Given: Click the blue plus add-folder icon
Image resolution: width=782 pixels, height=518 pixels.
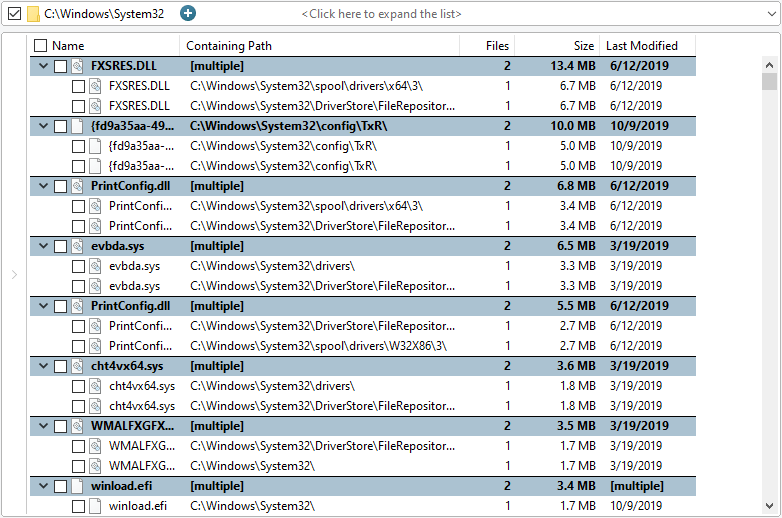Looking at the screenshot, I should [x=189, y=14].
